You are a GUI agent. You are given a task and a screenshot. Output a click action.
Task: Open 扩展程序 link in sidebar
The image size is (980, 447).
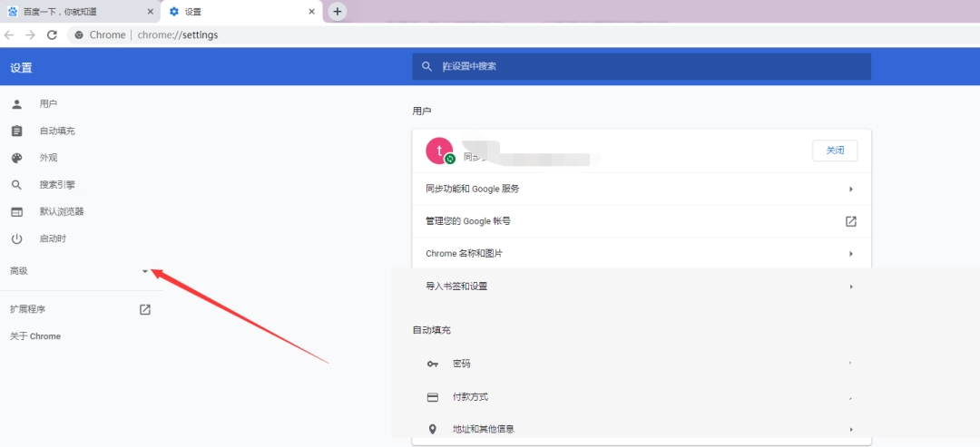[27, 309]
